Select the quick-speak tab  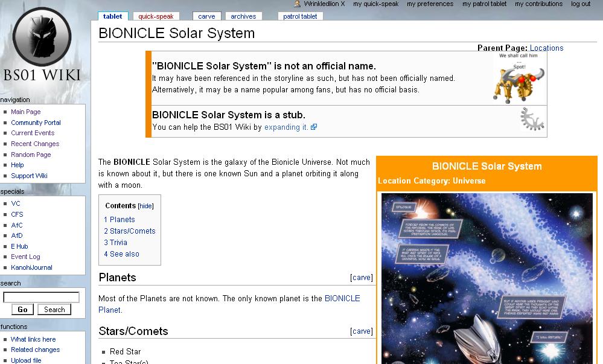(155, 16)
